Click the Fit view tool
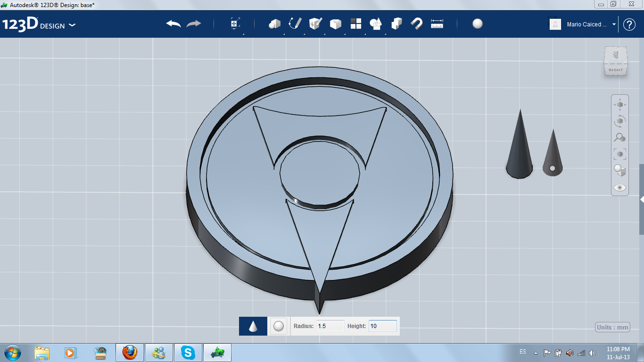Screen dimensions: 644x362 click(620, 154)
